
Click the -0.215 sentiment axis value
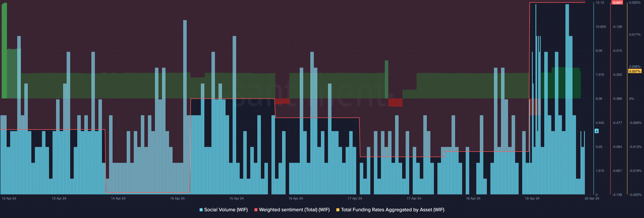click(617, 51)
